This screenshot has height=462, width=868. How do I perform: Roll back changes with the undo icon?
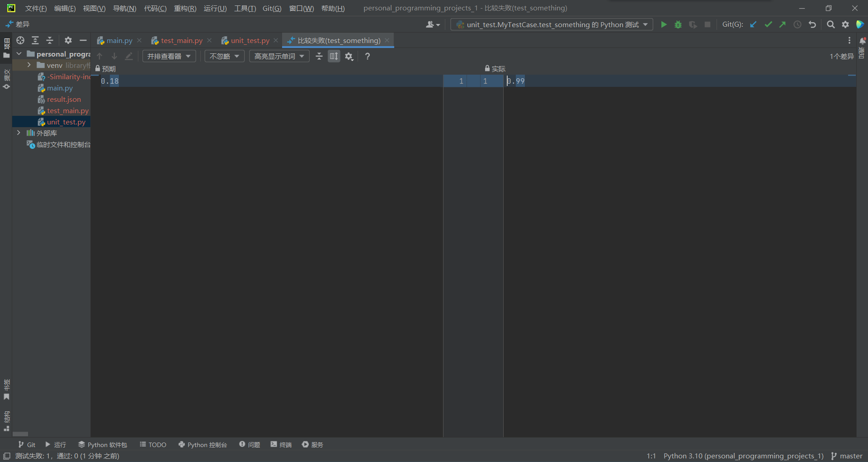812,24
